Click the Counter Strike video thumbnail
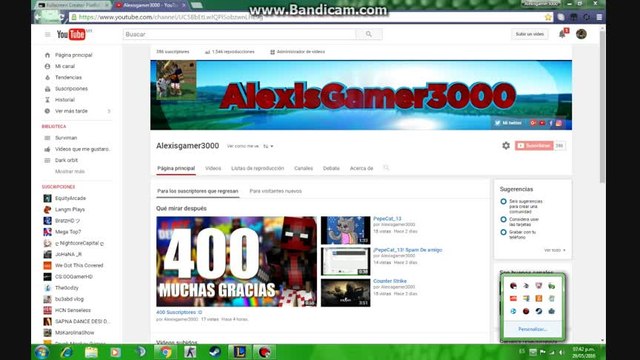Screen dimensions: 640x360 345,293
